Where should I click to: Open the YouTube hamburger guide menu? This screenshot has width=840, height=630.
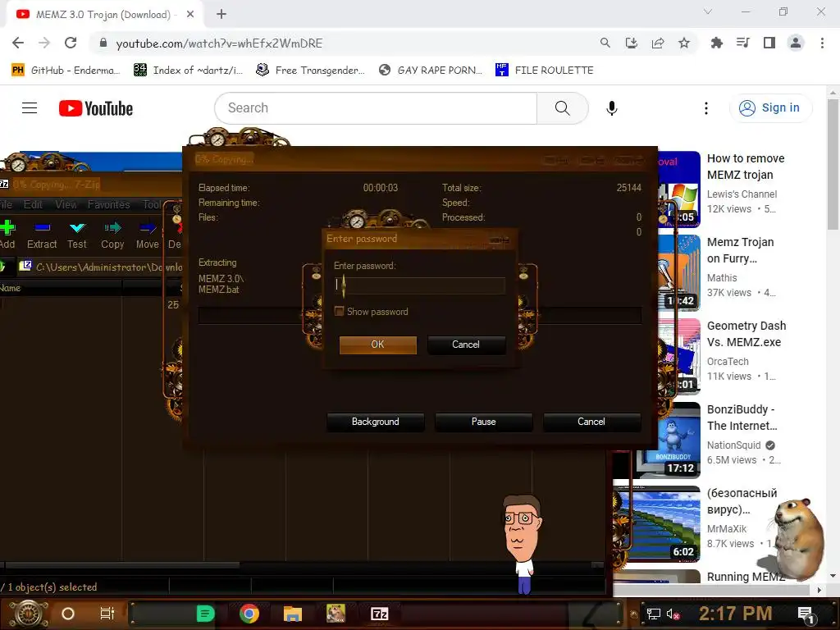point(30,108)
